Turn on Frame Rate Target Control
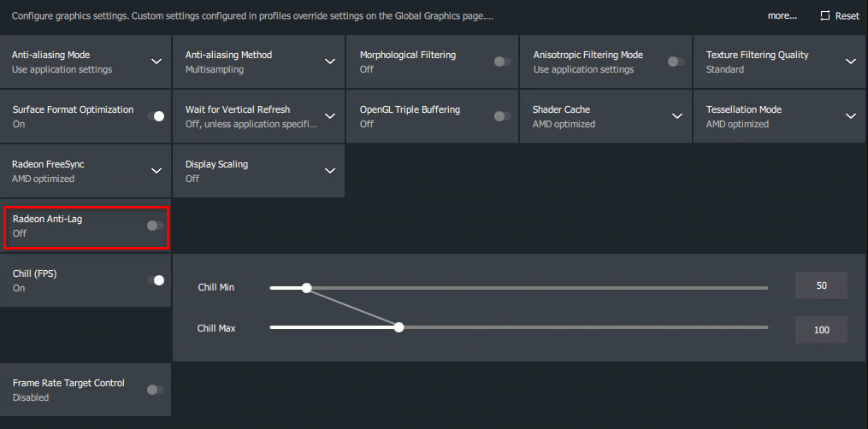868x429 pixels. pos(155,390)
